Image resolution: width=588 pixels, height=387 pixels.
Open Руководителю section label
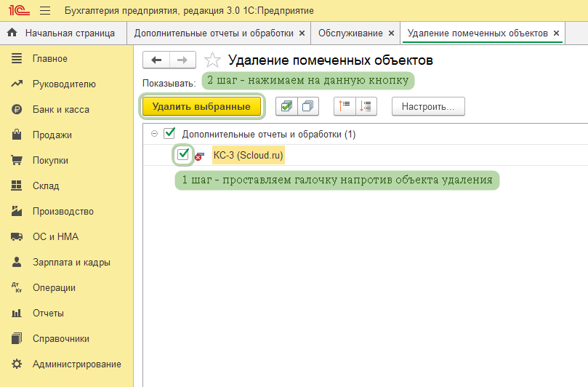[64, 84]
